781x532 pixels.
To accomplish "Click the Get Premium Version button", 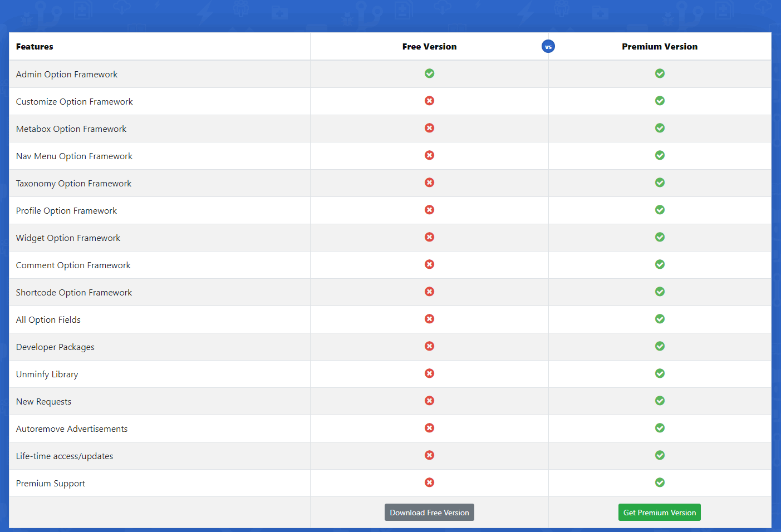I will 660,513.
